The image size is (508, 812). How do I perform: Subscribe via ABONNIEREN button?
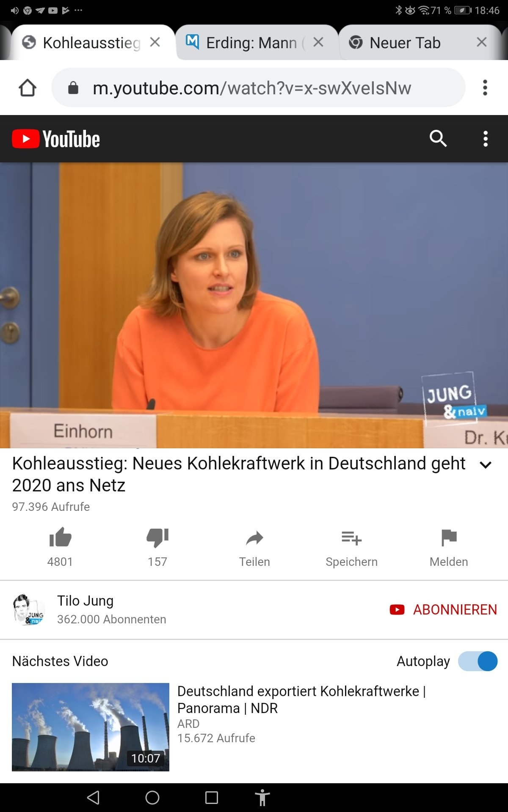(443, 609)
